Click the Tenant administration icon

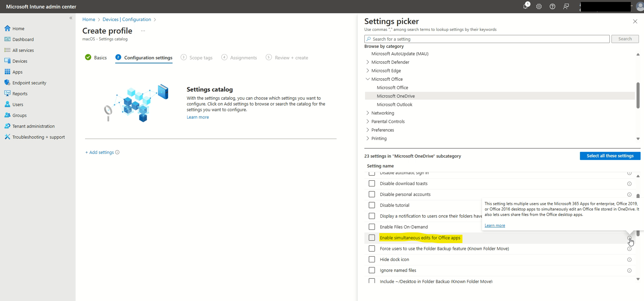7,126
